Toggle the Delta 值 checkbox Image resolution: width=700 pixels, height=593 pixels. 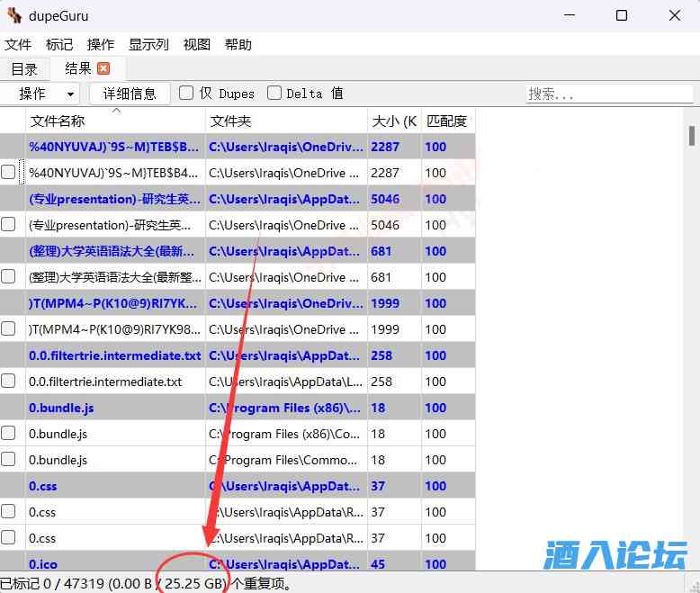274,93
